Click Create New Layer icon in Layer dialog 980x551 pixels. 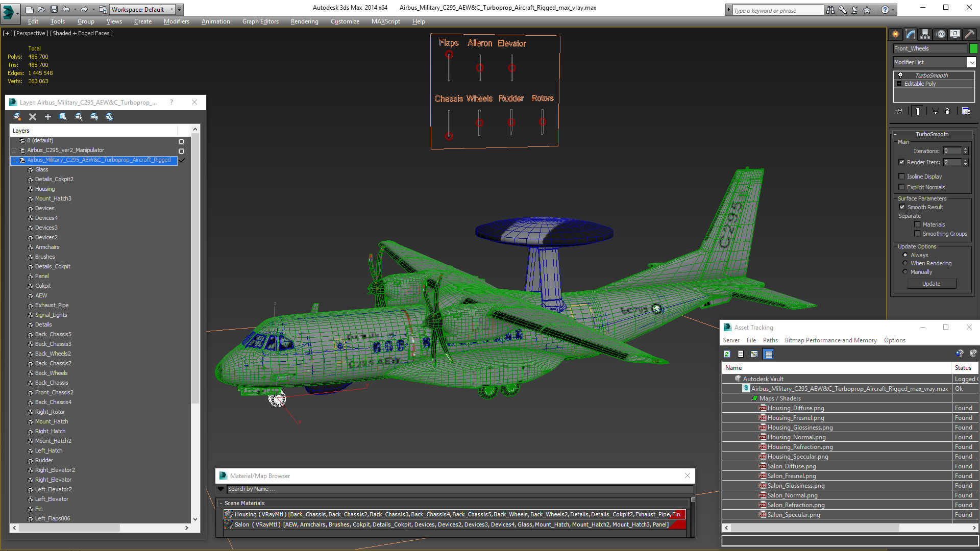[17, 117]
